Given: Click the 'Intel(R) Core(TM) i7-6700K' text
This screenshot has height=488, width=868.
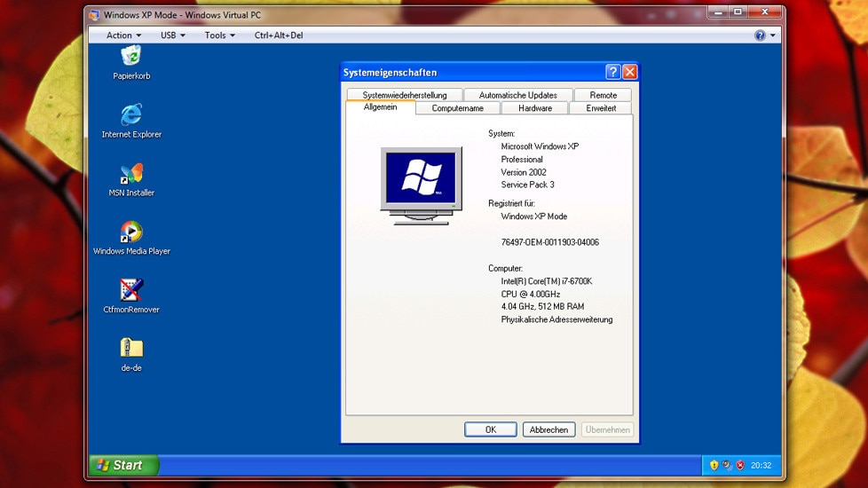Looking at the screenshot, I should pyautogui.click(x=547, y=281).
